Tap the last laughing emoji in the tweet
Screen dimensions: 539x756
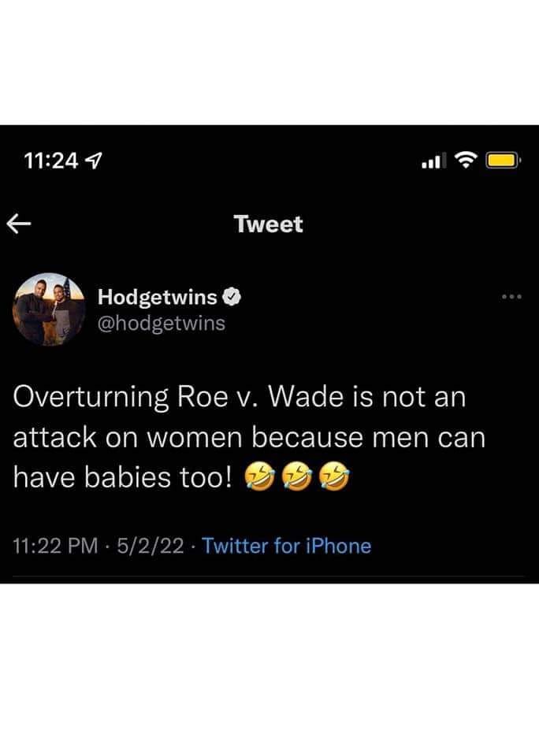tap(335, 476)
